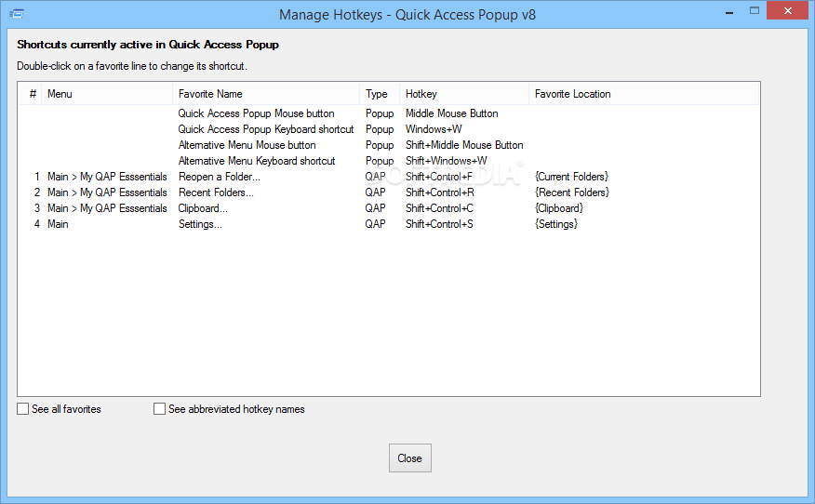Screen dimensions: 815x504
Task: Select the Clipboard... favorite
Action: tap(203, 208)
